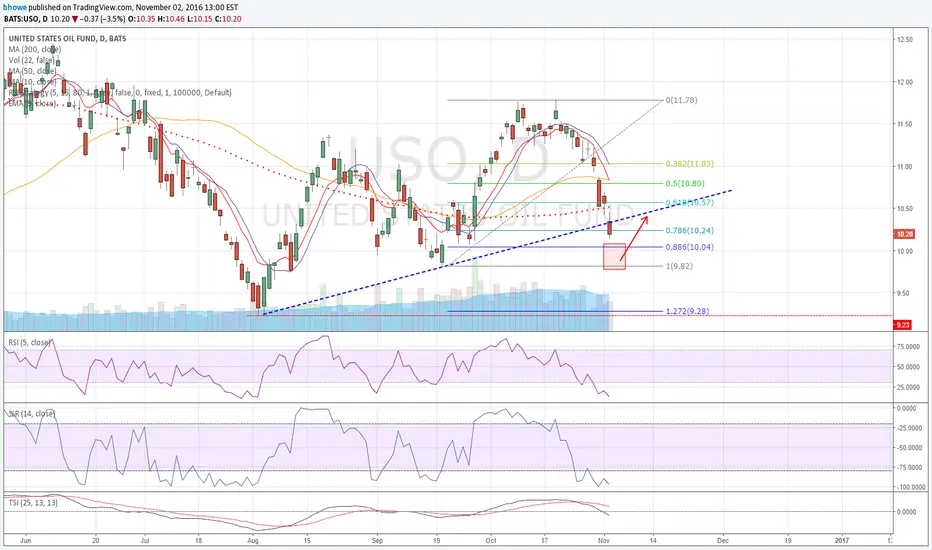Select the %R (14, close) pane label
Screen dimensions: 932x550
coord(31,413)
